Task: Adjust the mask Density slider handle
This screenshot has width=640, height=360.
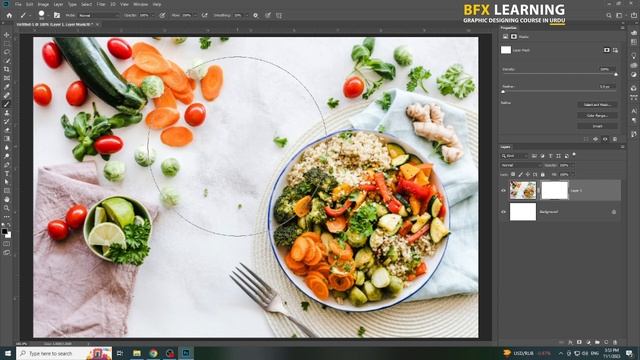Action: coord(616,75)
